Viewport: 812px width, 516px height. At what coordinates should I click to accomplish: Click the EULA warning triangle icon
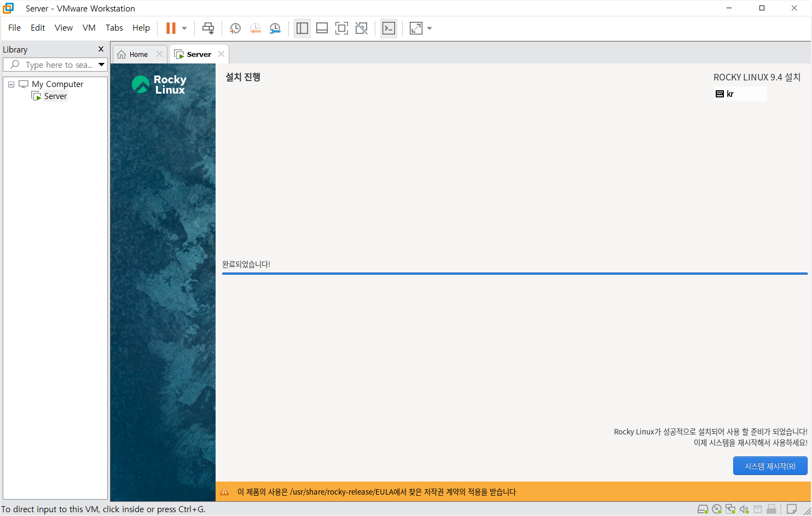224,491
